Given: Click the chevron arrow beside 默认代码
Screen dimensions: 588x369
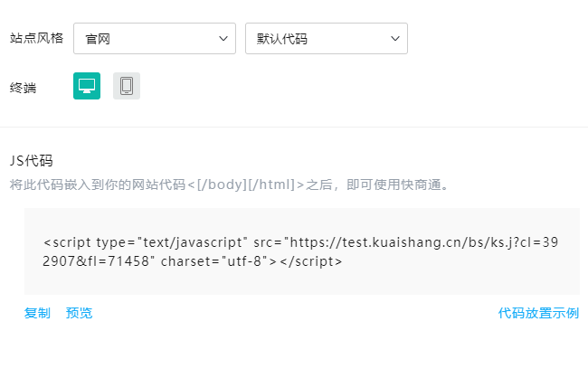Looking at the screenshot, I should point(395,39).
